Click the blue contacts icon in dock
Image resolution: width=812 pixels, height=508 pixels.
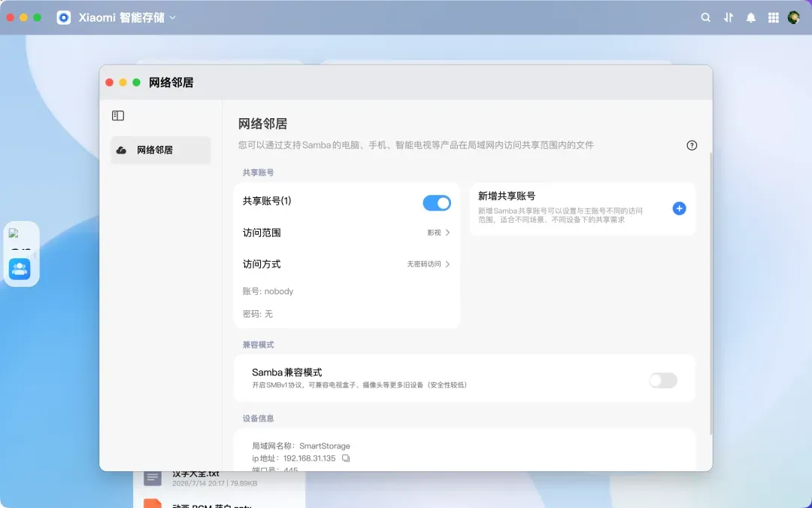coord(20,269)
